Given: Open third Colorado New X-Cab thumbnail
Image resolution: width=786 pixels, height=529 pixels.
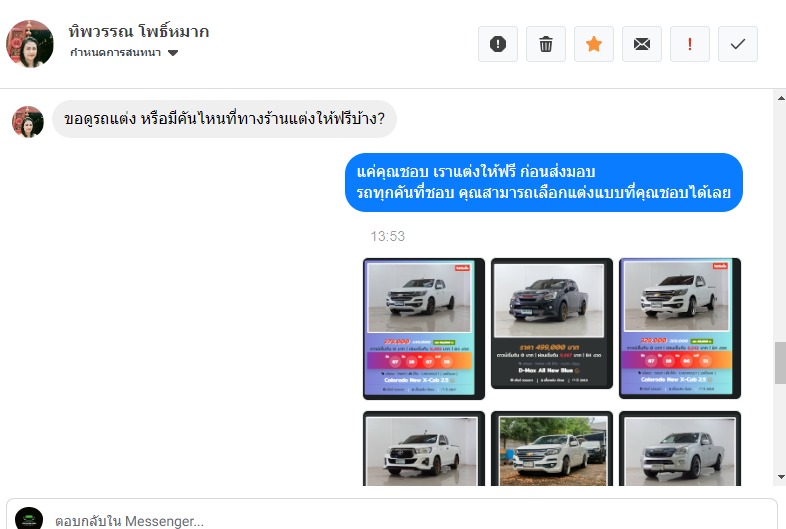Looking at the screenshot, I should 680,328.
